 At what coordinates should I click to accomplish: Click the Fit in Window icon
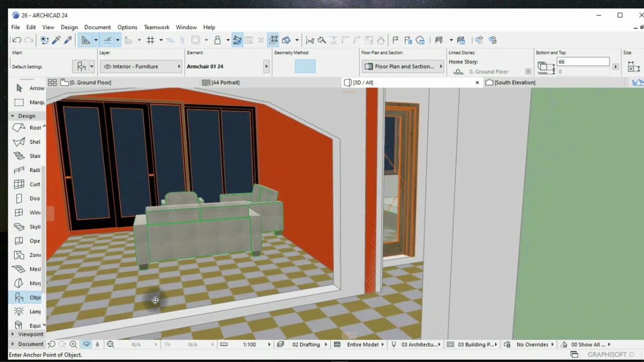[x=110, y=344]
